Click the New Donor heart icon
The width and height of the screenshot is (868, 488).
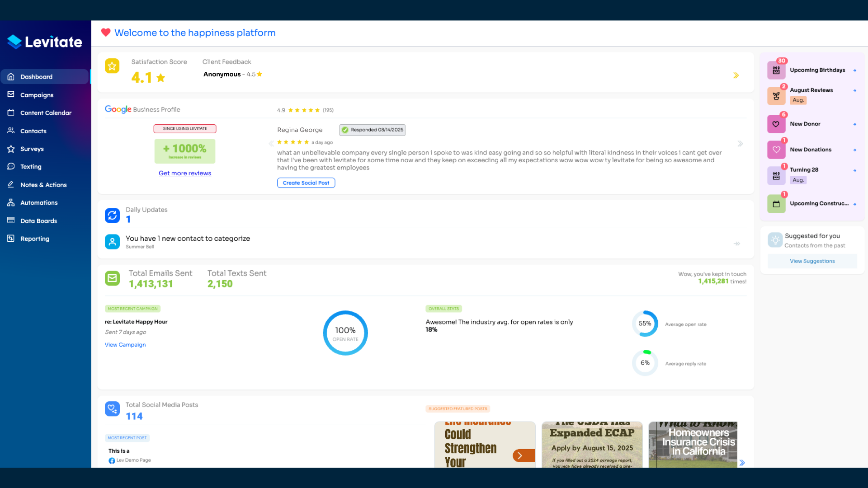point(776,124)
